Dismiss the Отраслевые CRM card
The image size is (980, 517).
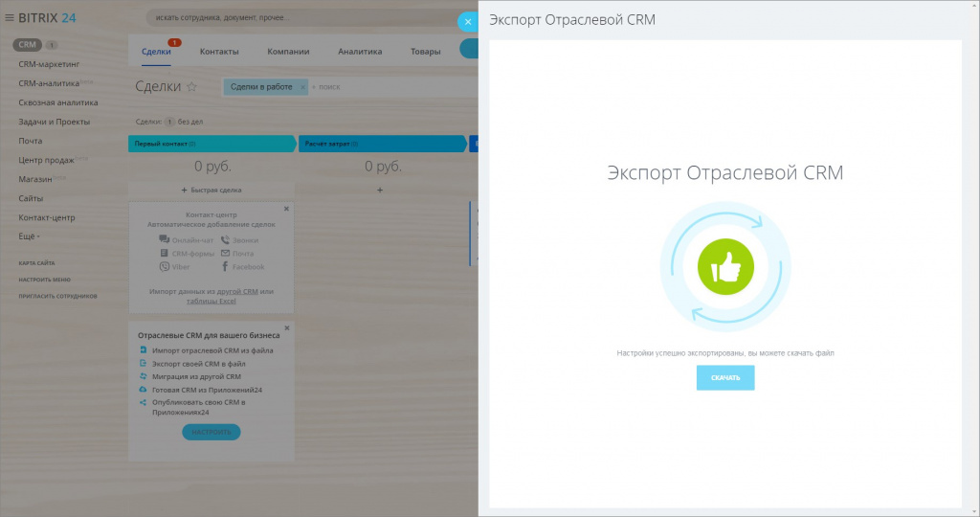(x=287, y=327)
